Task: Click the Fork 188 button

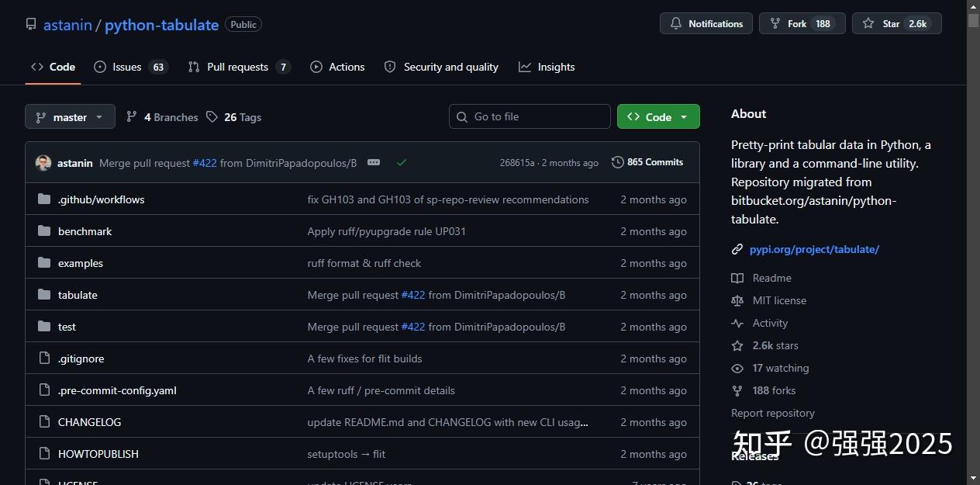Action: click(802, 23)
